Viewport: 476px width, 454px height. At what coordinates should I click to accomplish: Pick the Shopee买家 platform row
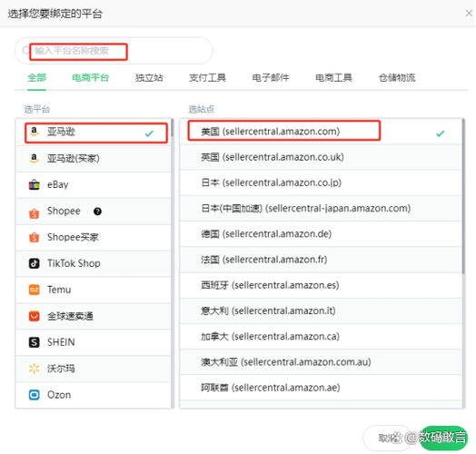click(94, 237)
